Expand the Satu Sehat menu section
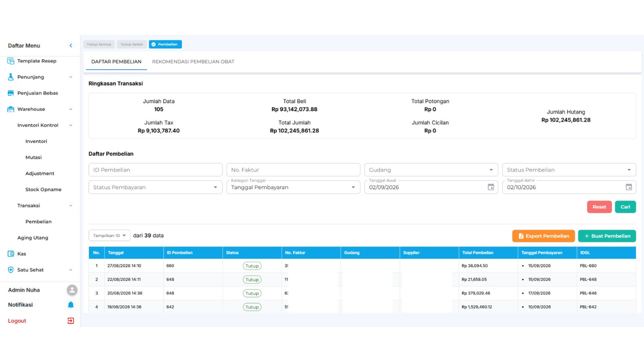Image resolution: width=644 pixels, height=362 pixels. (71, 270)
